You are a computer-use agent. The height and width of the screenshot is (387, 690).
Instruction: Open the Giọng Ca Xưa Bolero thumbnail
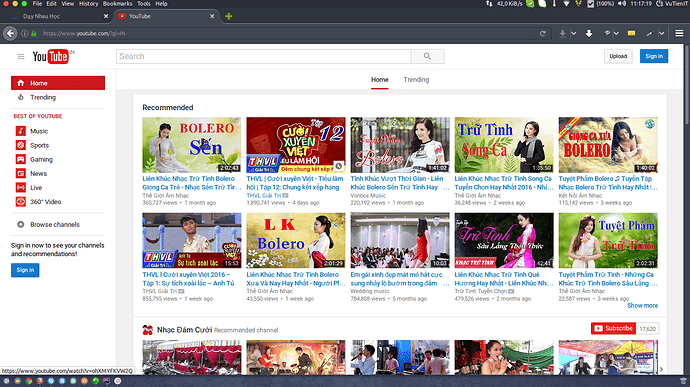[x=608, y=145]
